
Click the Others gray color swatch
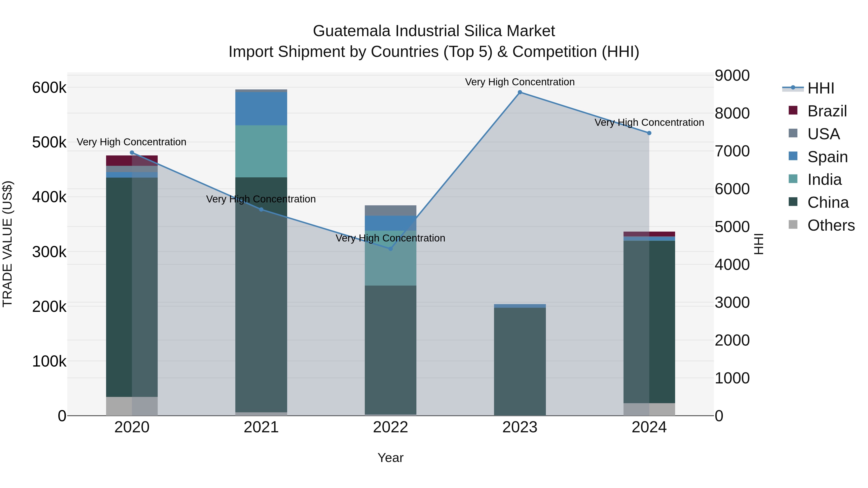click(793, 225)
